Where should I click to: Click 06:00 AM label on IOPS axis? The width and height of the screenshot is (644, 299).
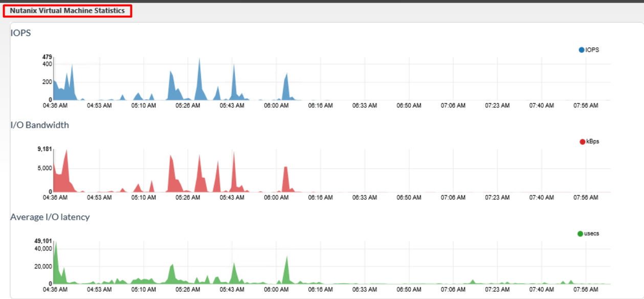click(x=276, y=106)
